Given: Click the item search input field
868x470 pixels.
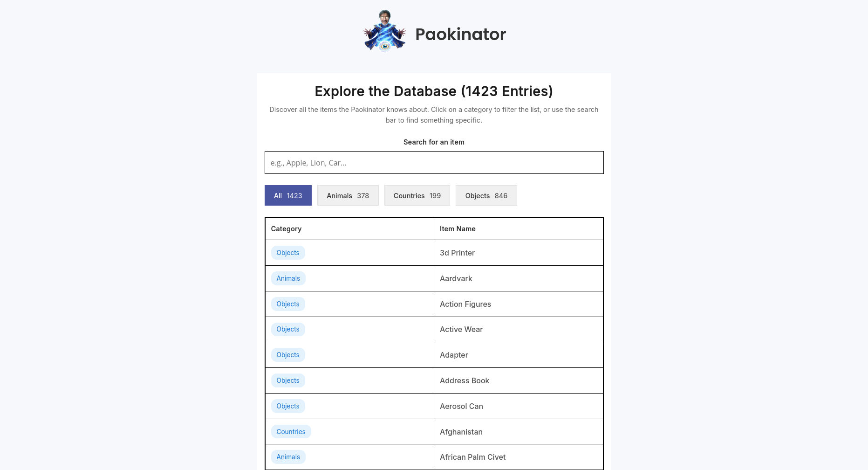Looking at the screenshot, I should pyautogui.click(x=434, y=162).
